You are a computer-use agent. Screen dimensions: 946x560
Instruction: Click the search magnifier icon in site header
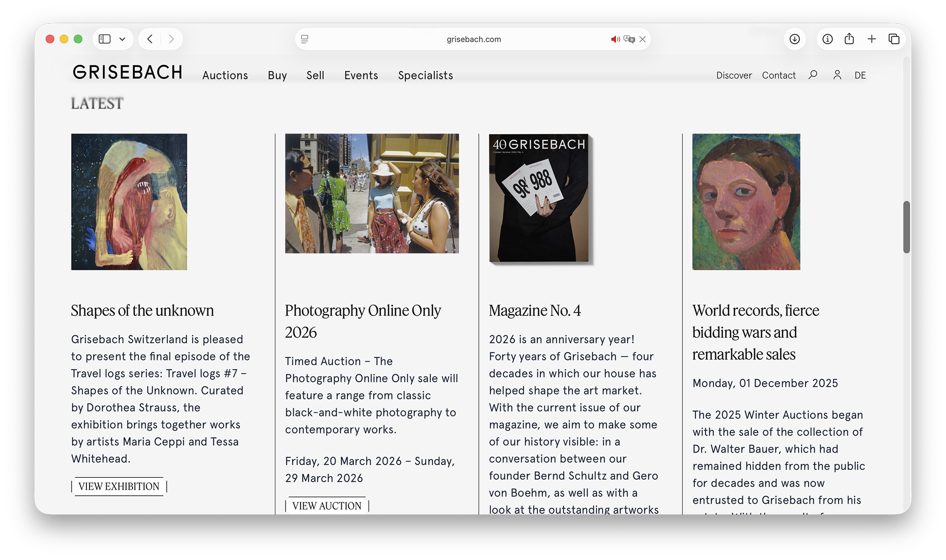[813, 75]
